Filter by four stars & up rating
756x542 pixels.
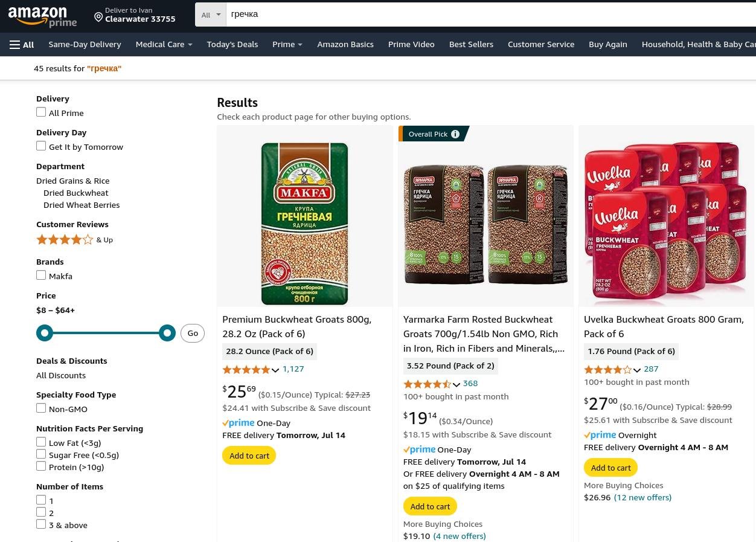pyautogui.click(x=65, y=240)
